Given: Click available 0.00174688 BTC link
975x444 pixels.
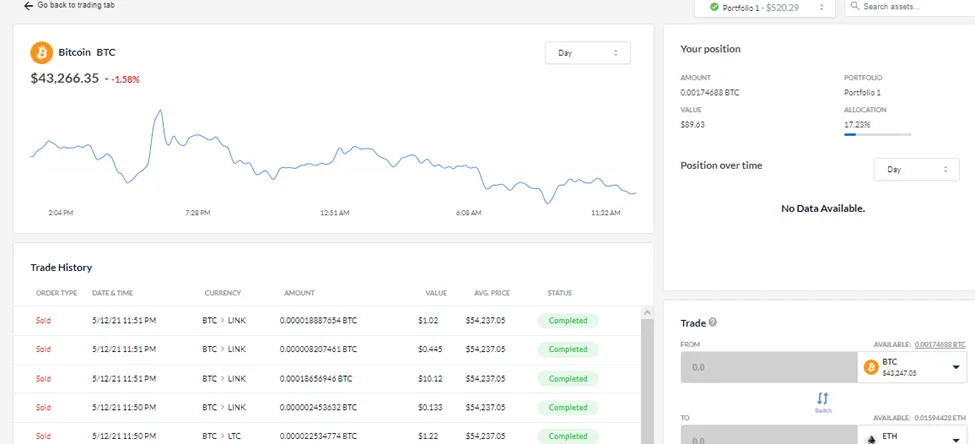Looking at the screenshot, I should click(x=938, y=344).
